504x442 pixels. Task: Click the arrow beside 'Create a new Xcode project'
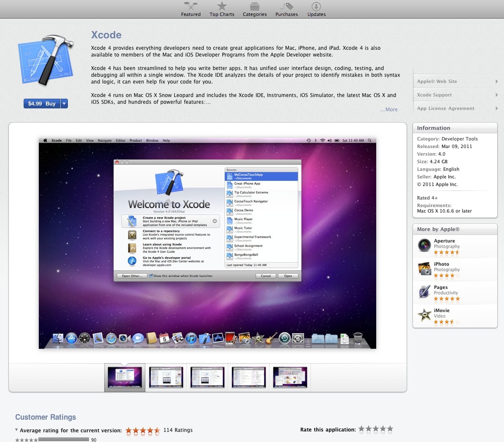coord(215,221)
